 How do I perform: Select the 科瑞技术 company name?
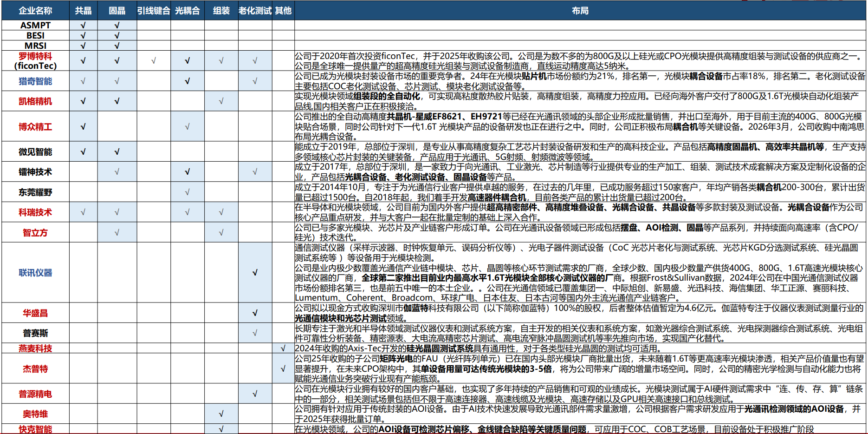35,212
